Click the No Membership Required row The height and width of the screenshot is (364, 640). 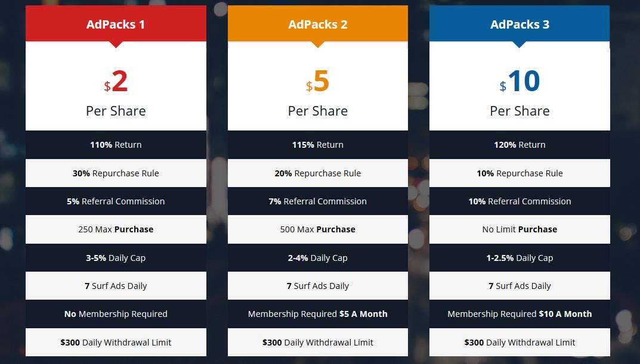click(x=116, y=314)
